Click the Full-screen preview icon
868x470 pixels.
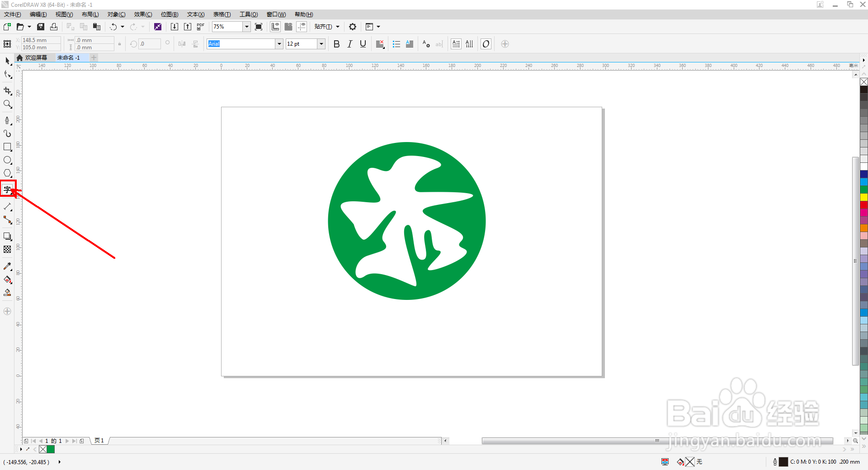259,27
